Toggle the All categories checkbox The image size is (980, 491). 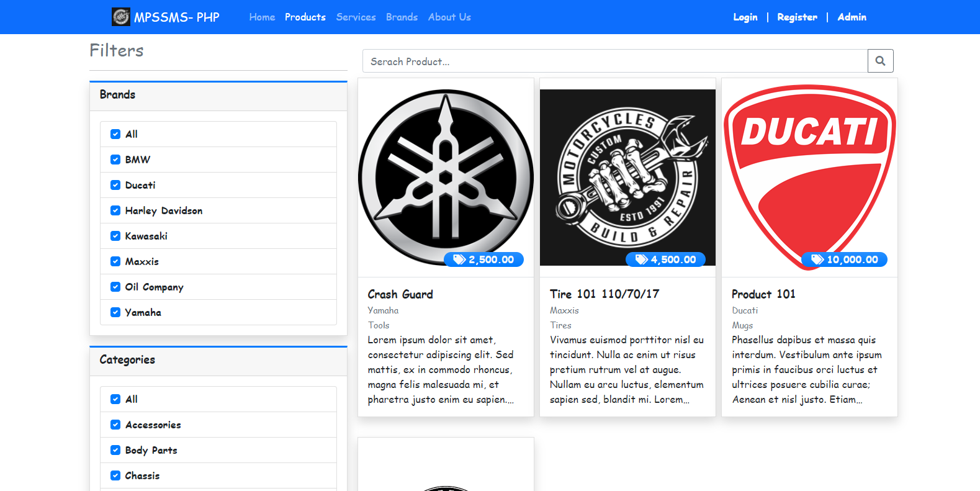(x=115, y=399)
